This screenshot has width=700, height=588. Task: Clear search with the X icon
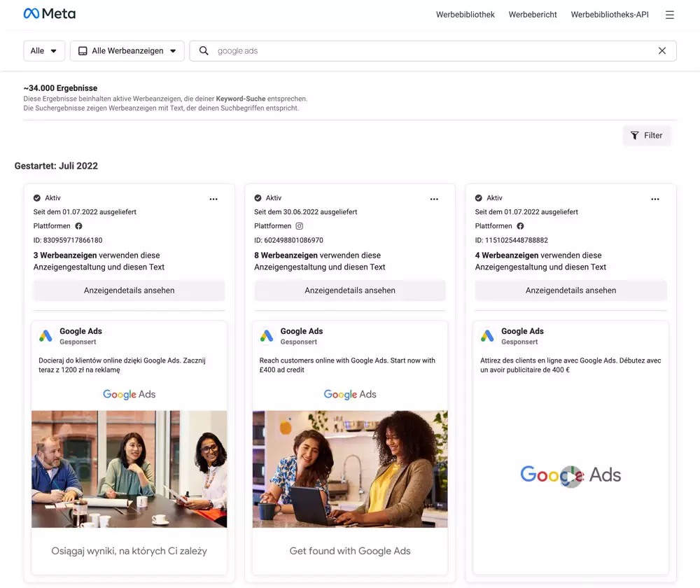pyautogui.click(x=661, y=51)
